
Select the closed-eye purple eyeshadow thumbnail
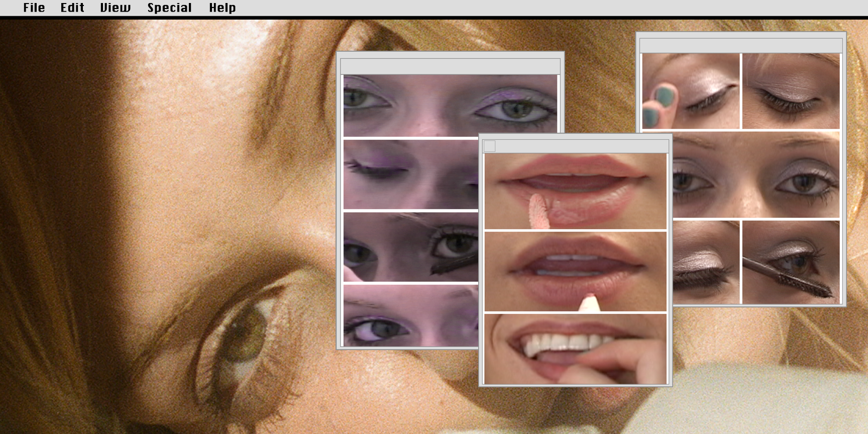411,174
